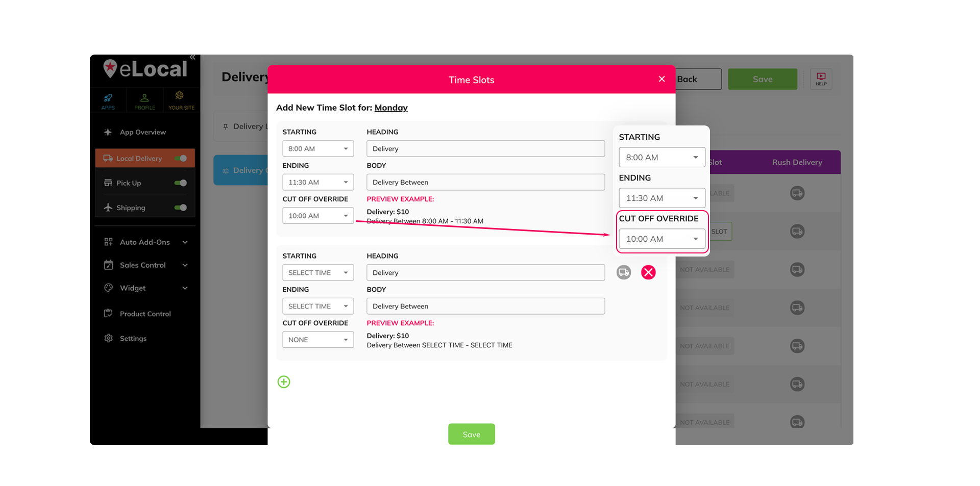Open Product Control in the sidebar

145,313
